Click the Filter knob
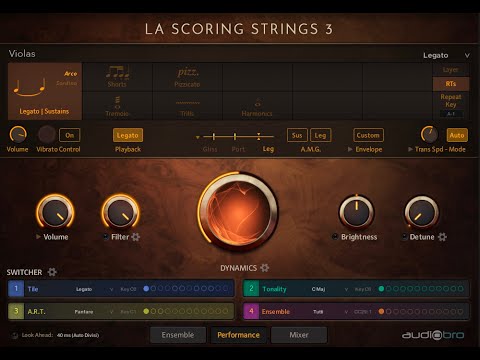480x360 pixels. (x=121, y=212)
